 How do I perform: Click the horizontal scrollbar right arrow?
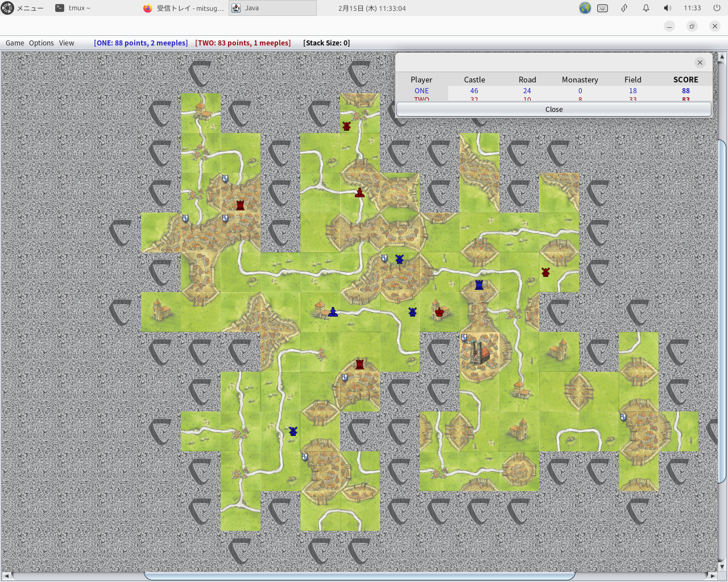click(713, 576)
